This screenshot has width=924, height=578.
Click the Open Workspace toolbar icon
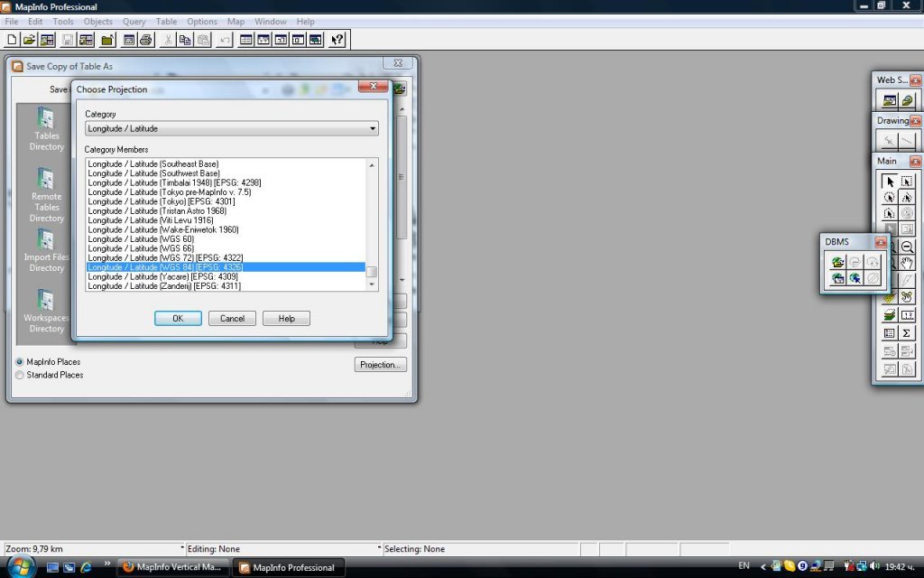(47, 40)
